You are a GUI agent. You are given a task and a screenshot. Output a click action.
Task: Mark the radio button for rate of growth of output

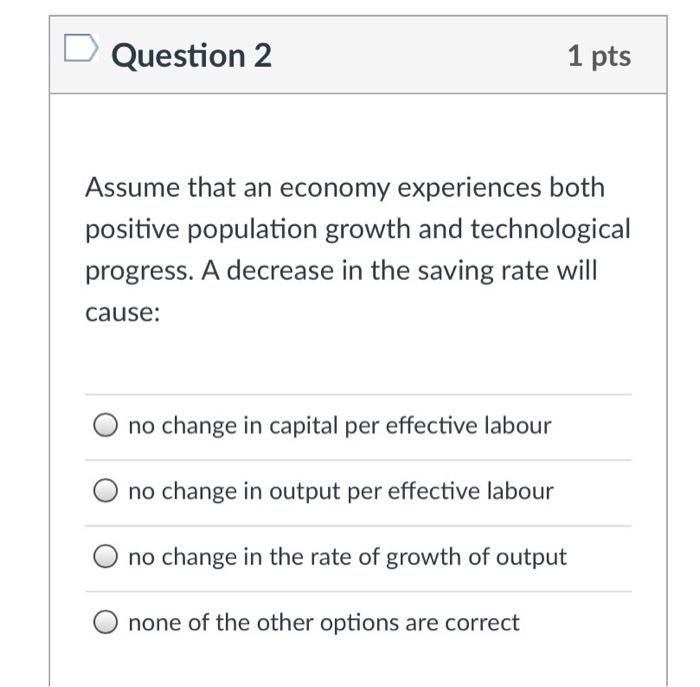click(x=106, y=556)
